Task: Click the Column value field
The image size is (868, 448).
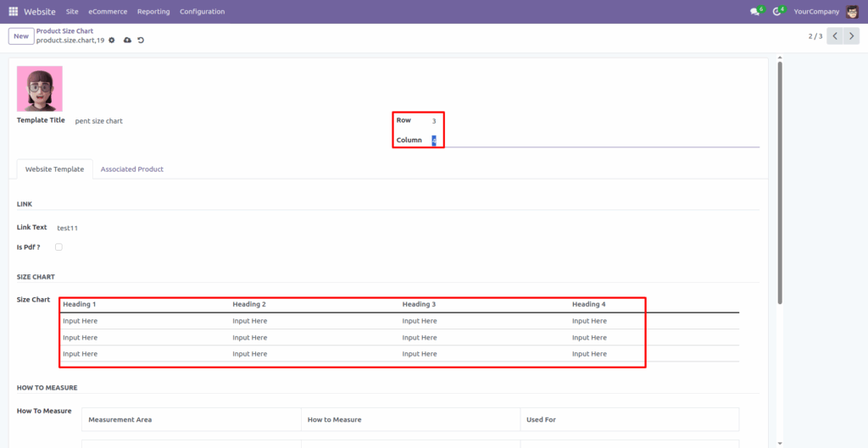Action: click(x=594, y=141)
